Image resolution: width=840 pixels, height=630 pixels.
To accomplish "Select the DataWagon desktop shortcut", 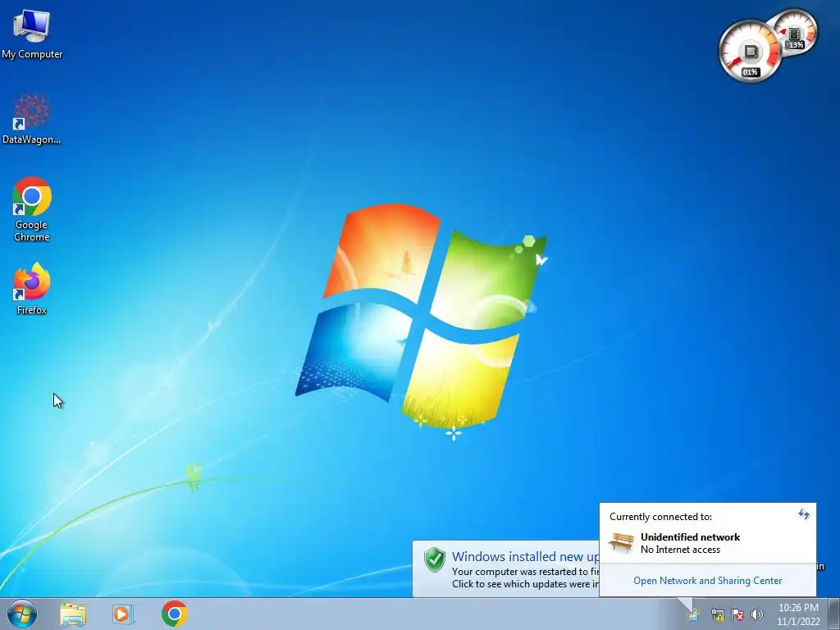I will tap(32, 120).
